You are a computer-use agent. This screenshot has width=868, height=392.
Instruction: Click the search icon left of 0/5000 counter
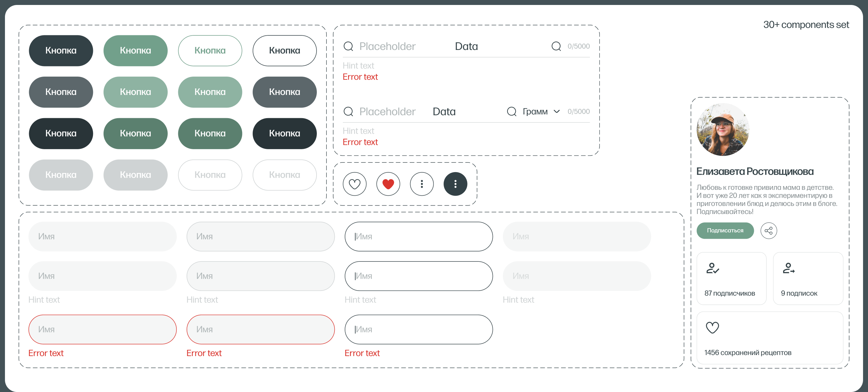pos(556,46)
